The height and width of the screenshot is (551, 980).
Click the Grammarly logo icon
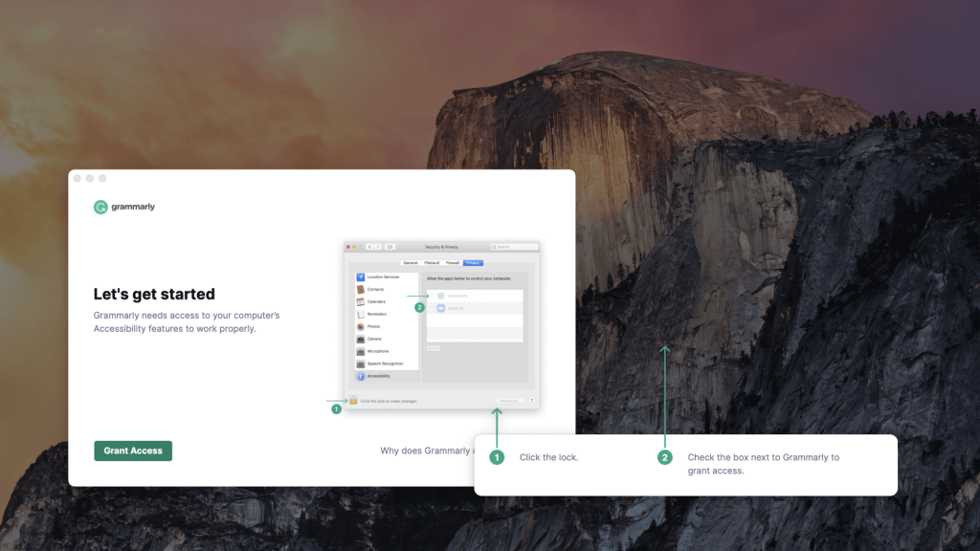coord(100,207)
